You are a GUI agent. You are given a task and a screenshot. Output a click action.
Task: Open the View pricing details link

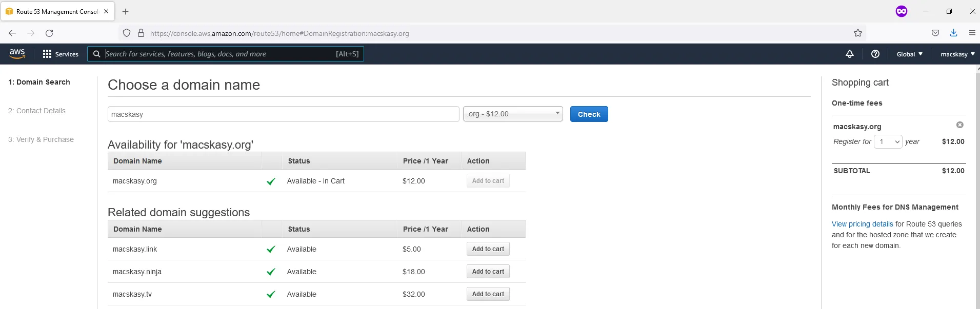tap(863, 224)
